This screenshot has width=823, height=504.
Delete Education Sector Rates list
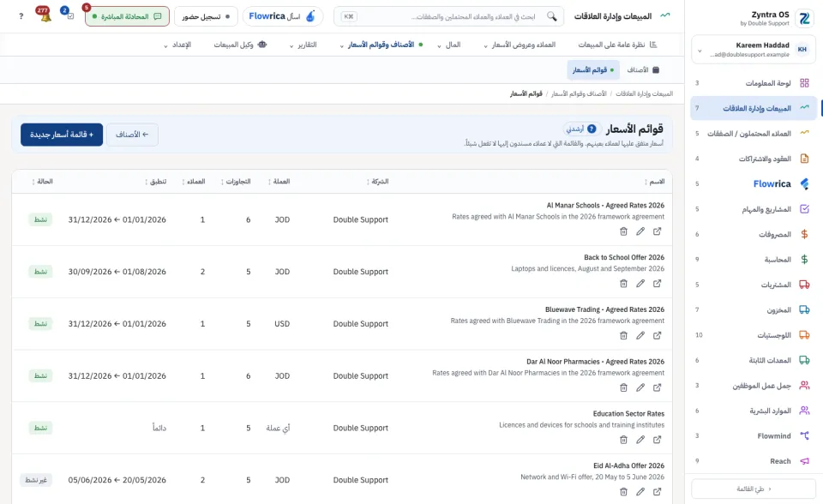click(x=623, y=440)
